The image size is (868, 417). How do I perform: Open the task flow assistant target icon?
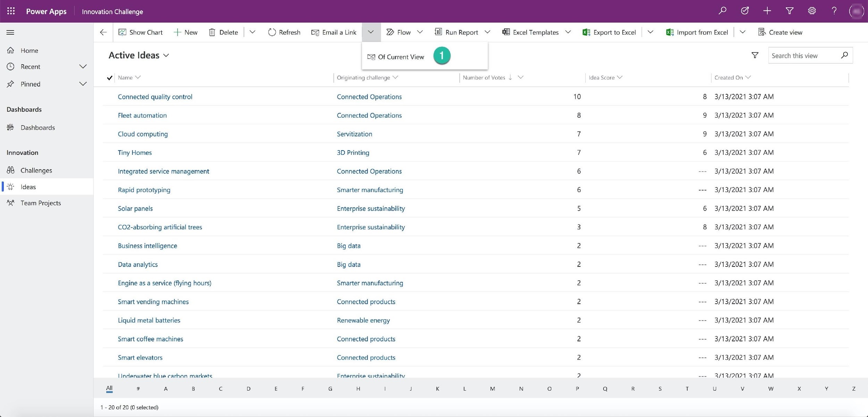[744, 11]
